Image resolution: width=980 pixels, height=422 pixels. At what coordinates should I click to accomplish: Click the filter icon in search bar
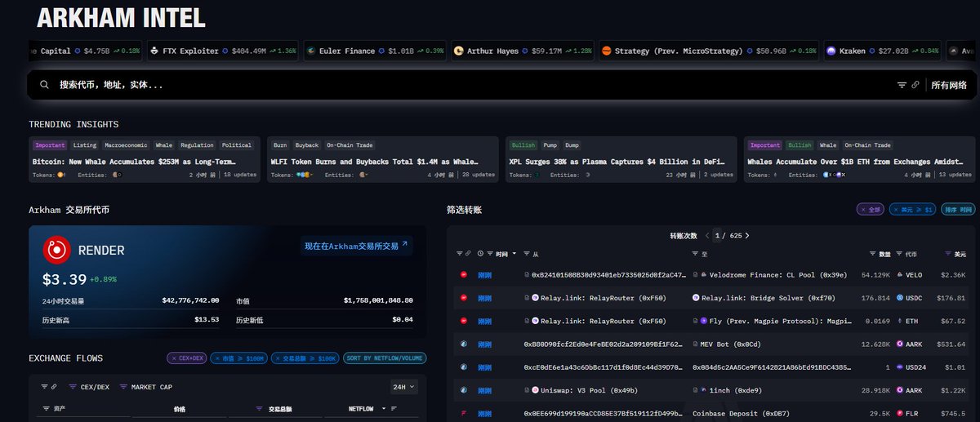pyautogui.click(x=902, y=85)
